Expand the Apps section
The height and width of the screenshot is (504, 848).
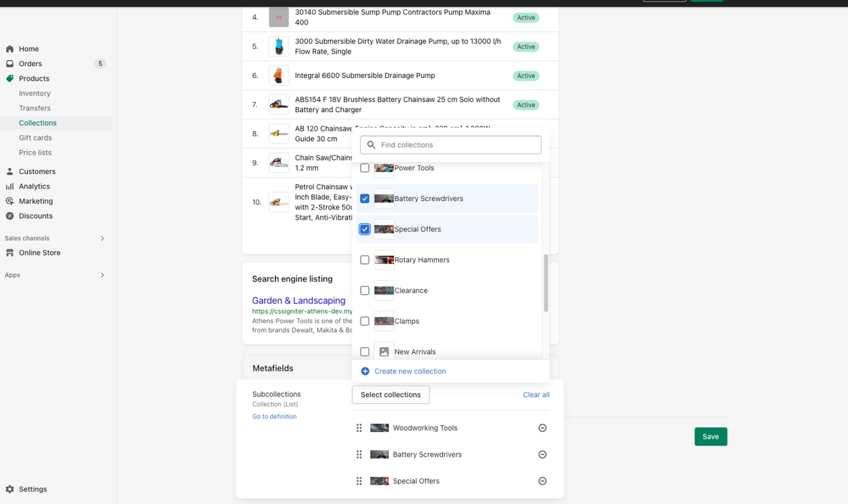[102, 275]
